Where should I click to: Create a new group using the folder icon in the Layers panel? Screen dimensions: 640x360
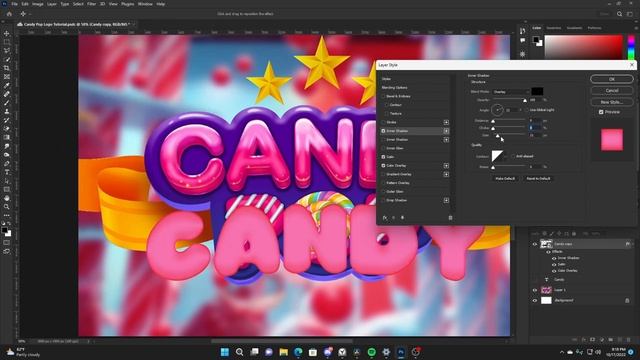[611, 340]
